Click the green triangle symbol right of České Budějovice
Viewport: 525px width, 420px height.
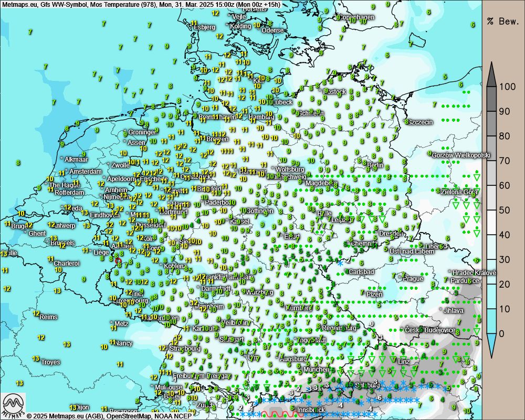pos(476,331)
